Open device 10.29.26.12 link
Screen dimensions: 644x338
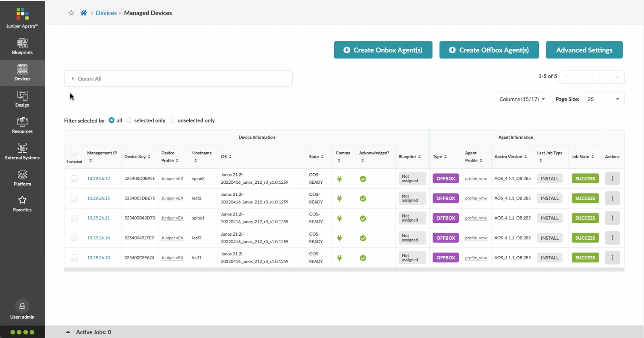tap(98, 178)
